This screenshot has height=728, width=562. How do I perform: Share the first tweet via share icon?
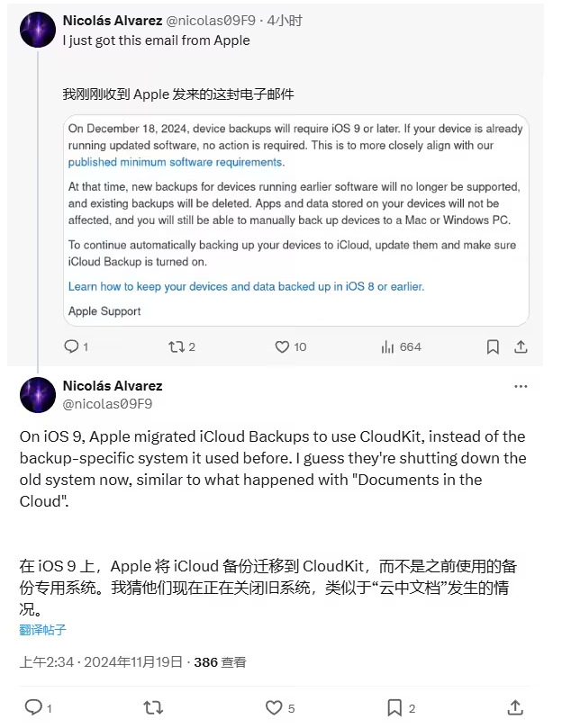pos(520,346)
